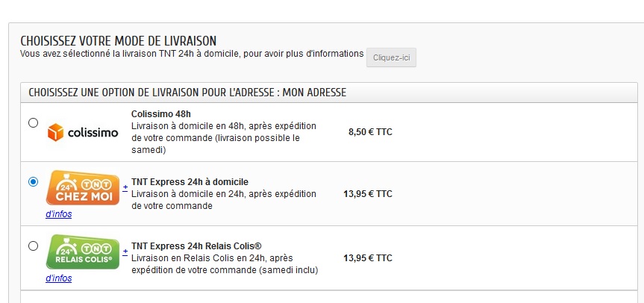Viewport: 644px width, 303px height.
Task: Open d'infos link under Relais Colis logo
Action: coord(59,278)
